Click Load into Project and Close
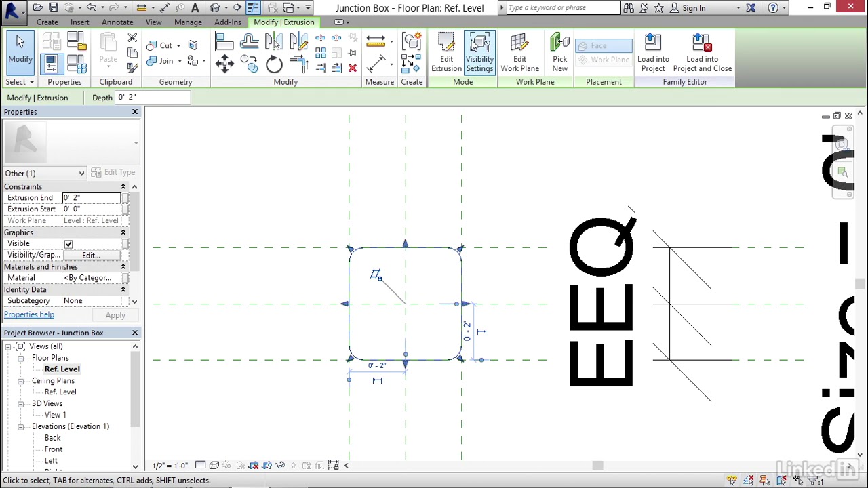Image resolution: width=868 pixels, height=488 pixels. pyautogui.click(x=703, y=53)
